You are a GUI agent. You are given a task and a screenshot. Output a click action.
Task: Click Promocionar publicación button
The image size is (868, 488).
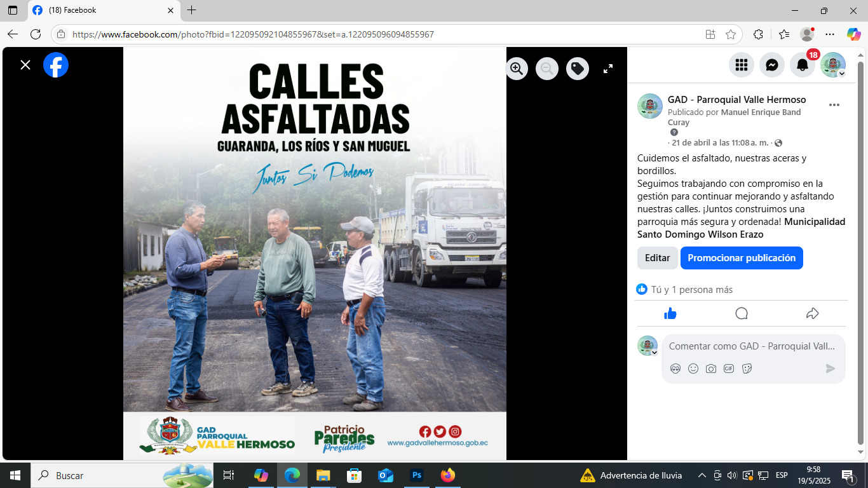(x=742, y=258)
